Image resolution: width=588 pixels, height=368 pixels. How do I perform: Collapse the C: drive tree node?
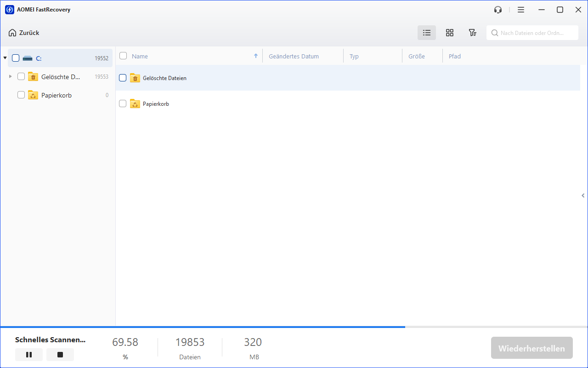point(5,58)
